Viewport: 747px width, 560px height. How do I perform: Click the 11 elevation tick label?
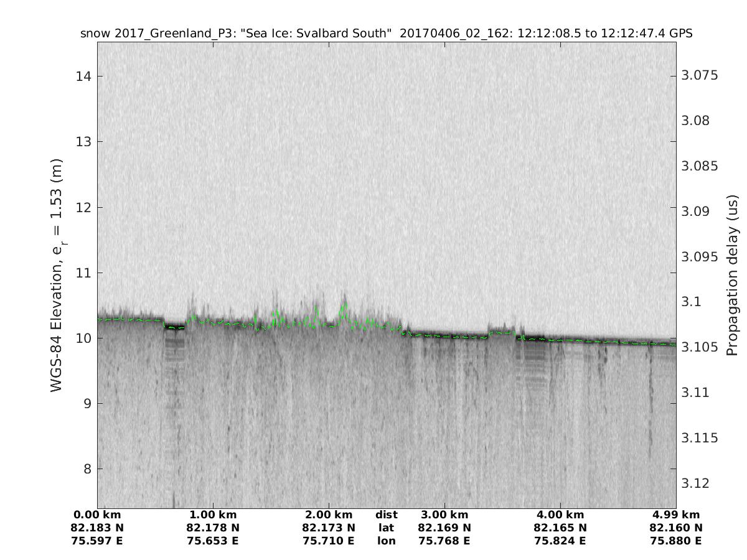point(83,273)
